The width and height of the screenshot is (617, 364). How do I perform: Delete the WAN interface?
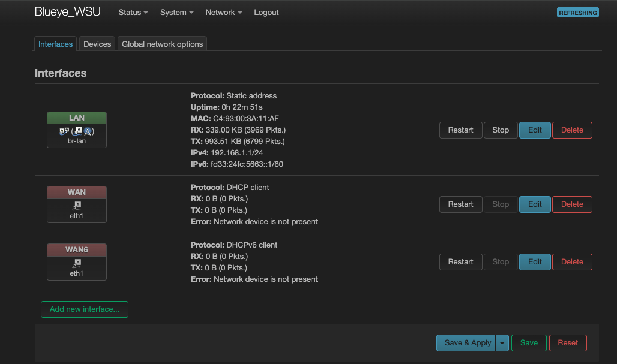[572, 204]
